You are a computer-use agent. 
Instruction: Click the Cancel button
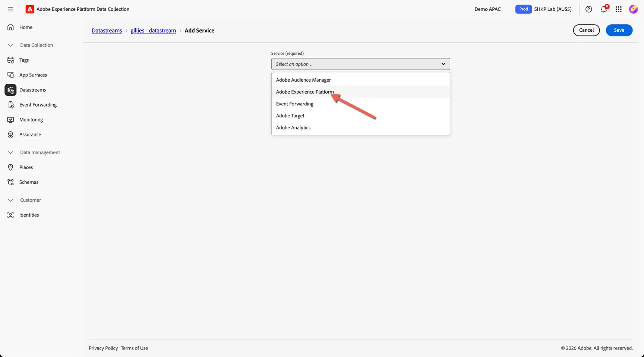(x=586, y=30)
